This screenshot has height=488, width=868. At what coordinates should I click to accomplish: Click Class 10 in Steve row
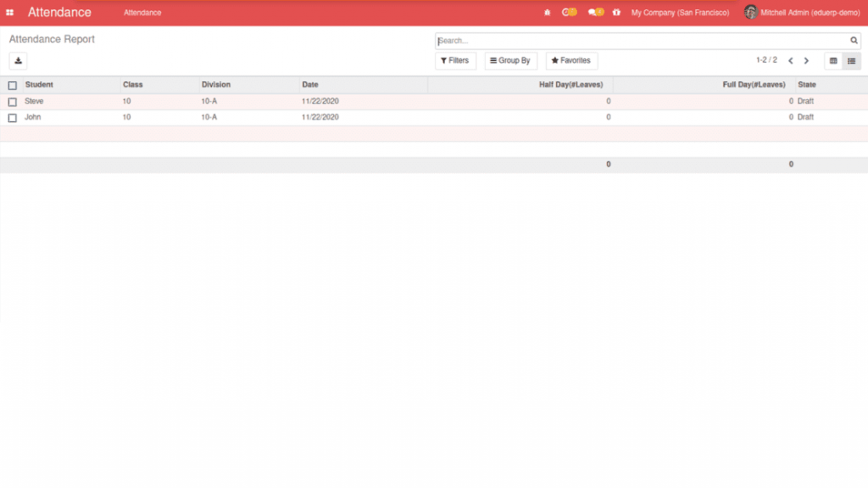pos(127,102)
